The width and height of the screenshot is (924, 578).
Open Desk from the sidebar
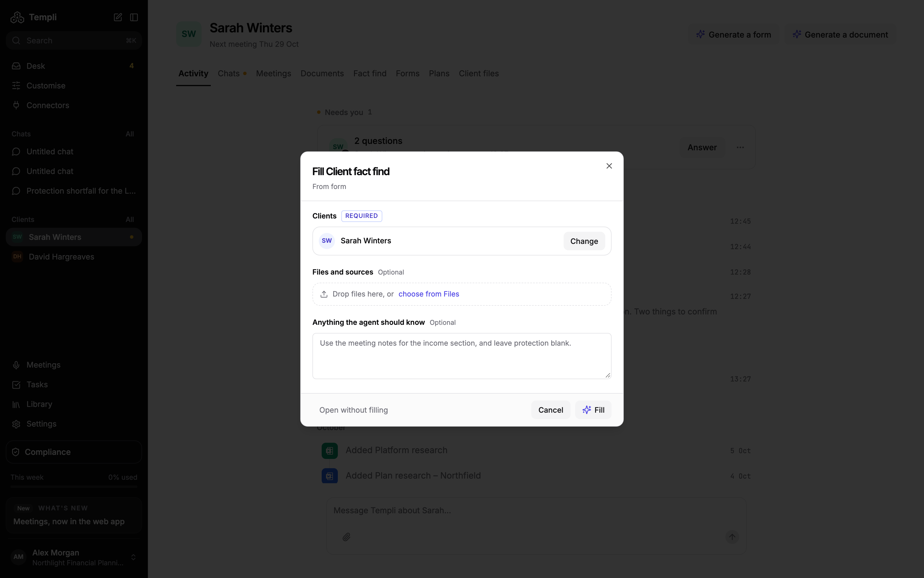(74, 66)
